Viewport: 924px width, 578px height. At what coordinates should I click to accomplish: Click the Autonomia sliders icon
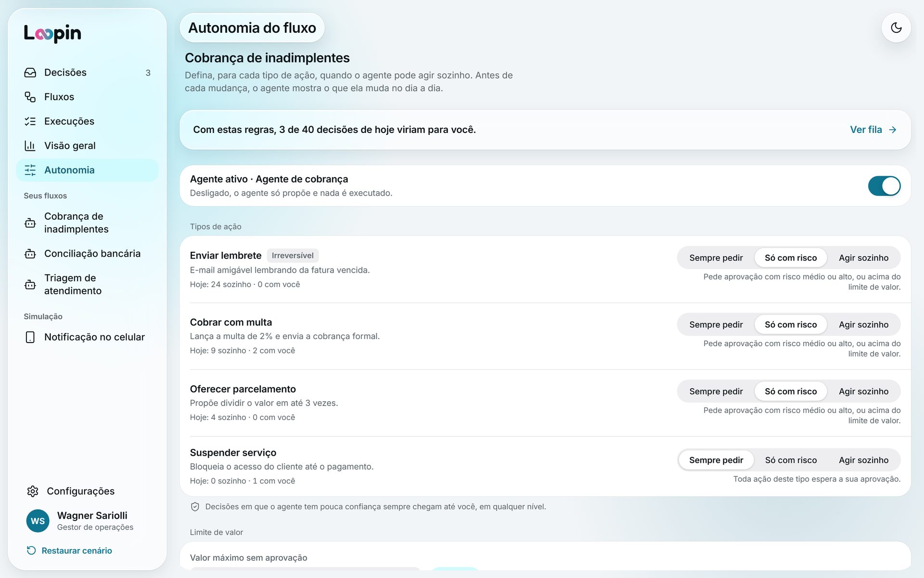pos(30,170)
